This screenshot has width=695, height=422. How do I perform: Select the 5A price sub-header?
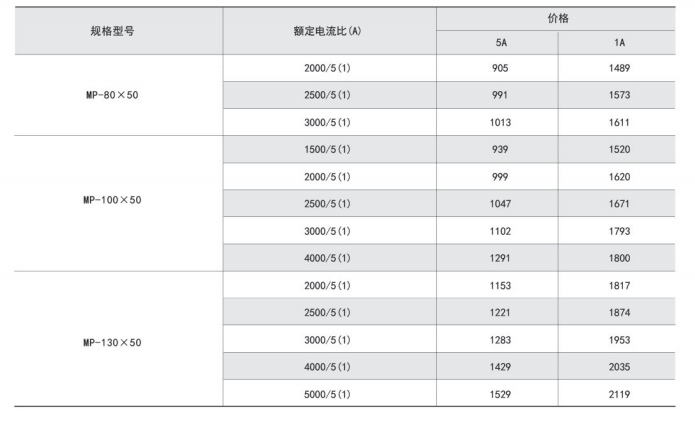[x=501, y=43]
